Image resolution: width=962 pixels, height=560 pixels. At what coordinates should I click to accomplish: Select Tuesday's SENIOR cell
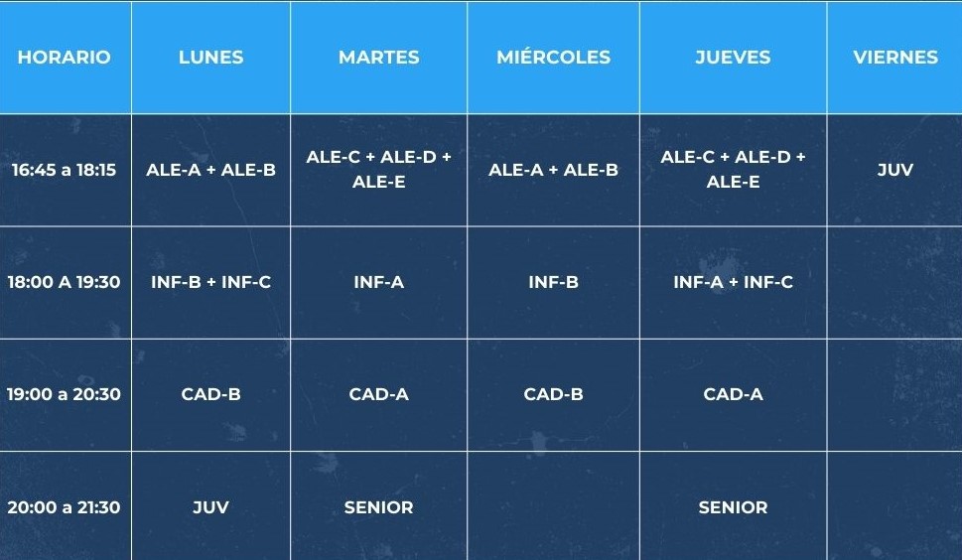point(378,506)
